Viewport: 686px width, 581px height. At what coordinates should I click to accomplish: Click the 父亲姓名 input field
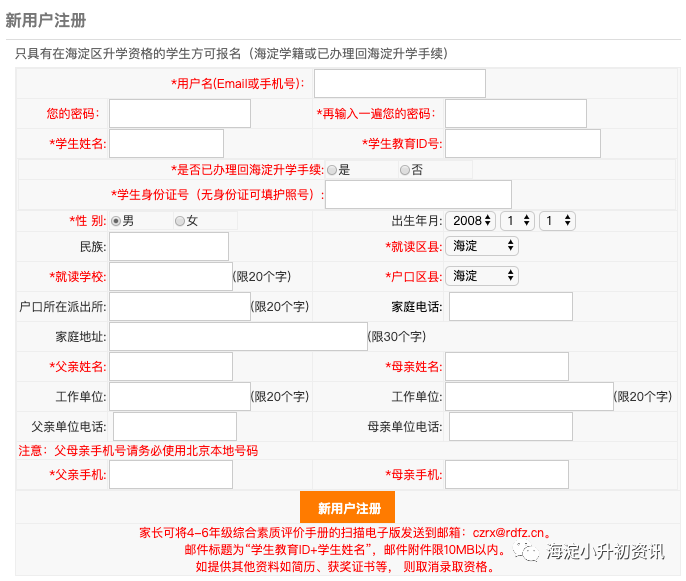[171, 366]
